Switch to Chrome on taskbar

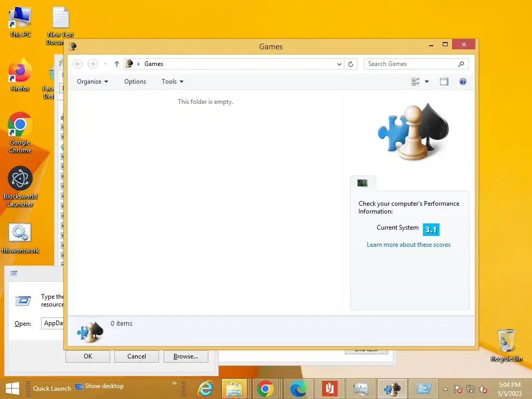[265, 389]
